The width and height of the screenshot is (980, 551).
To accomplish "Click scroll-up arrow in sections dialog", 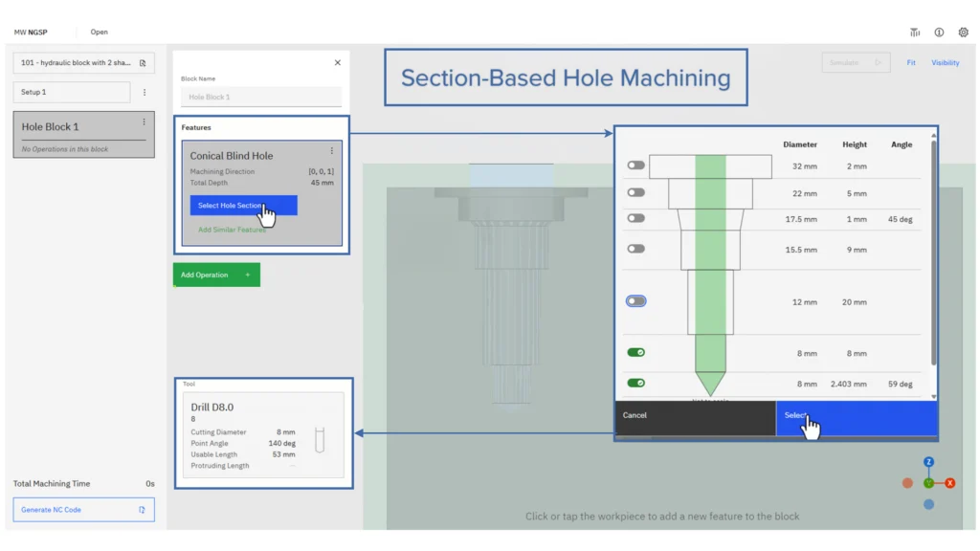I will click(x=934, y=135).
